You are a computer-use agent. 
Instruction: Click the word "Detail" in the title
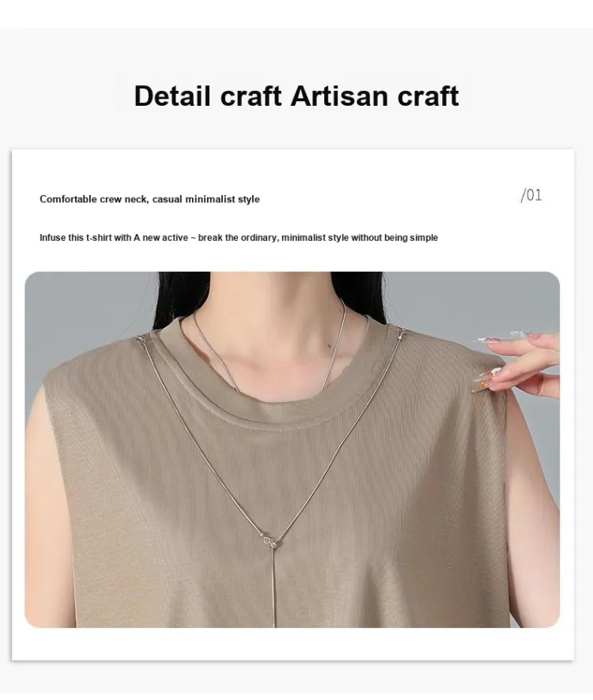click(172, 96)
